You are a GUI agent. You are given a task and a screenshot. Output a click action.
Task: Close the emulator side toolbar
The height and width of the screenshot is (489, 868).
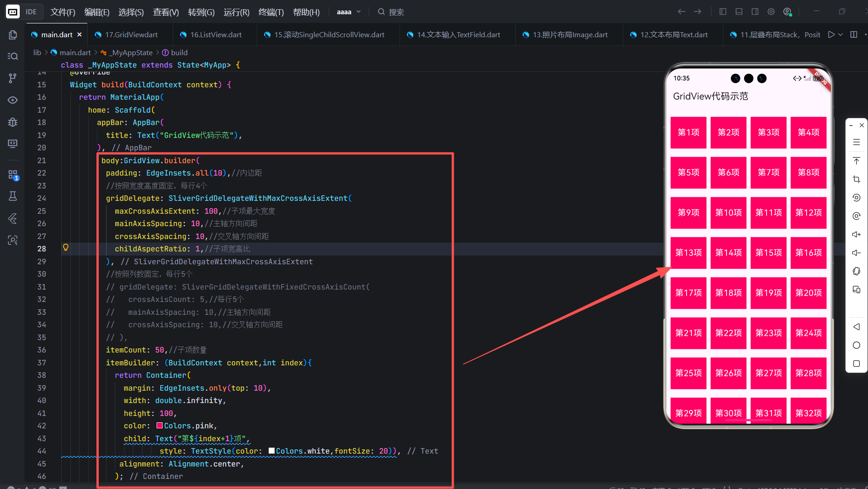[x=862, y=125]
